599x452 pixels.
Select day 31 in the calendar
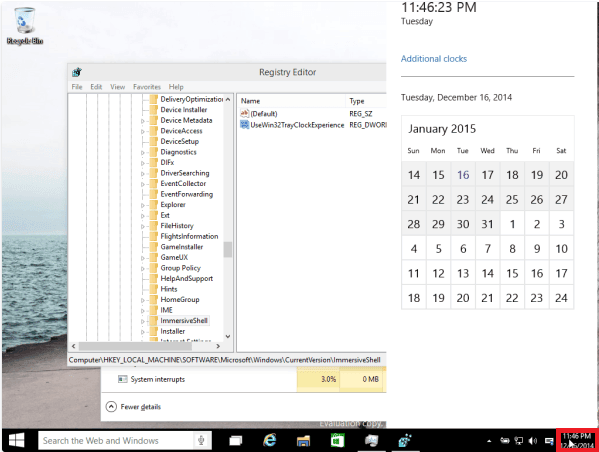487,224
